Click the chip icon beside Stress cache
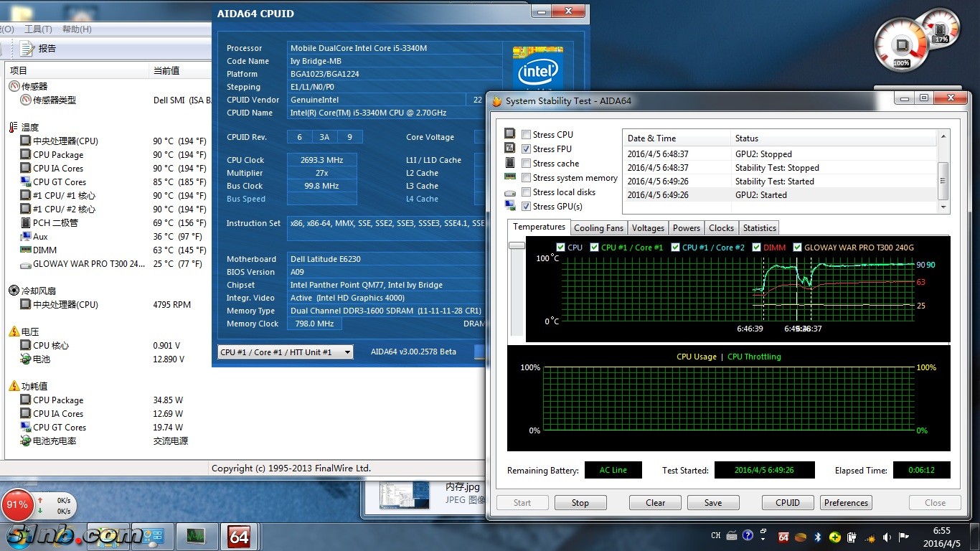This screenshot has width=980, height=551. click(x=509, y=163)
